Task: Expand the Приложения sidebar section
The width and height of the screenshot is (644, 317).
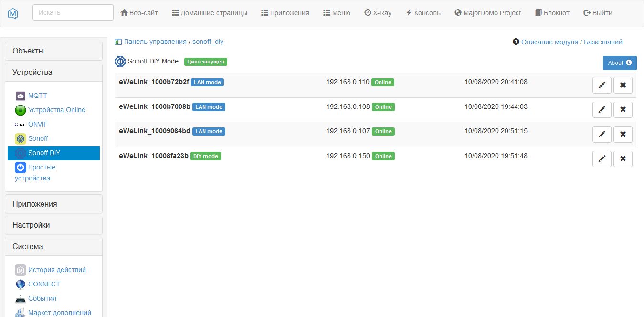Action: click(53, 204)
